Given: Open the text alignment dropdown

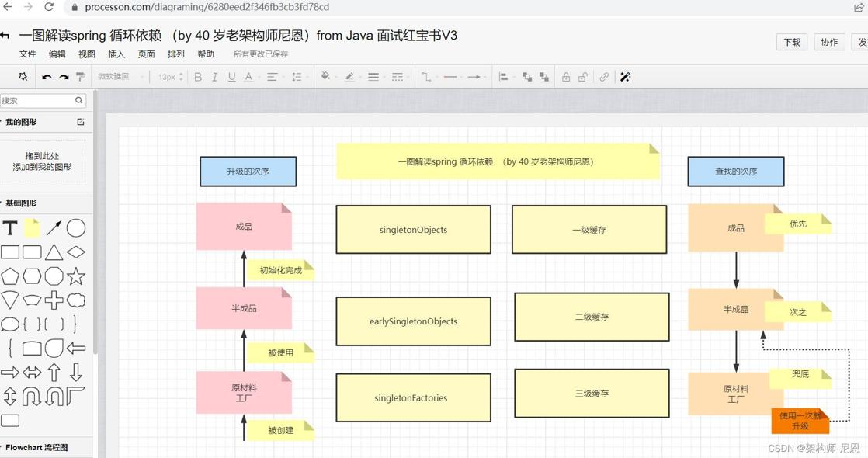Looking at the screenshot, I should coord(273,77).
